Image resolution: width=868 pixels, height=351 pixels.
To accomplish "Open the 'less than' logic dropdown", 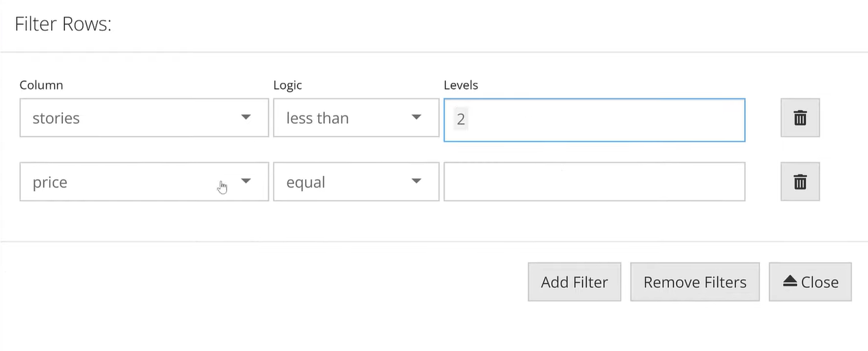I will pos(356,118).
